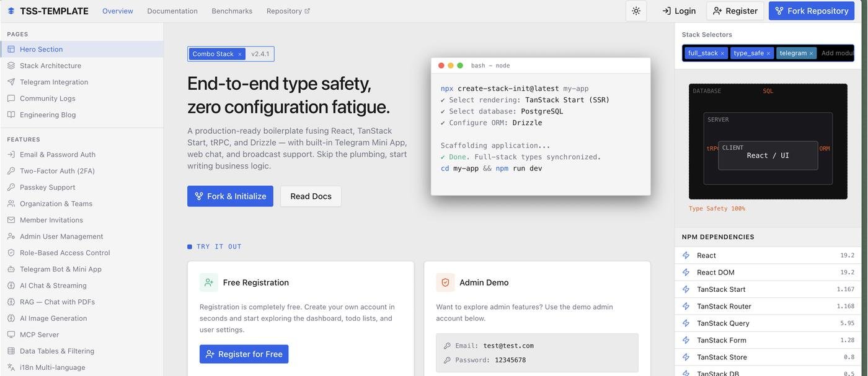This screenshot has width=868, height=376.
Task: Click the Fork & Initialize button
Action: 230,196
